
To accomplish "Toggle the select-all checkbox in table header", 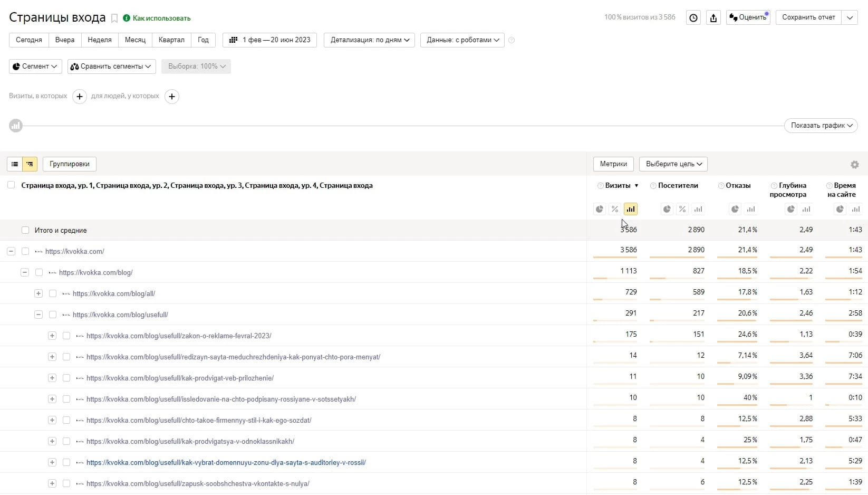I will click(x=11, y=185).
